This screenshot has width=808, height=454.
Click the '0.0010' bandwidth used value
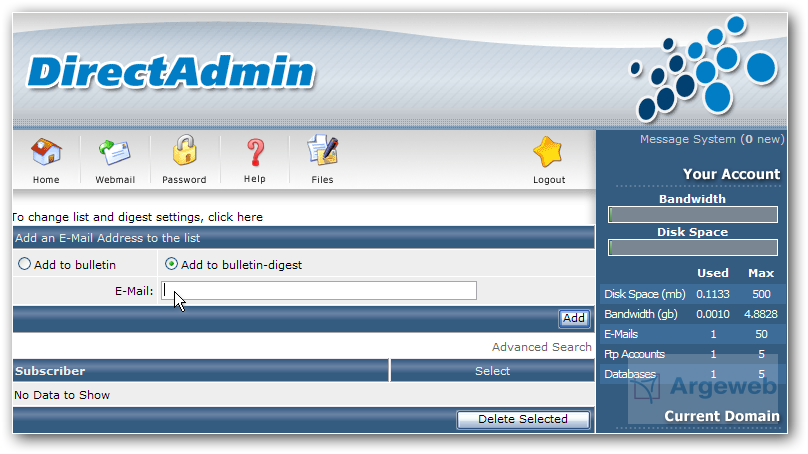[x=713, y=314]
